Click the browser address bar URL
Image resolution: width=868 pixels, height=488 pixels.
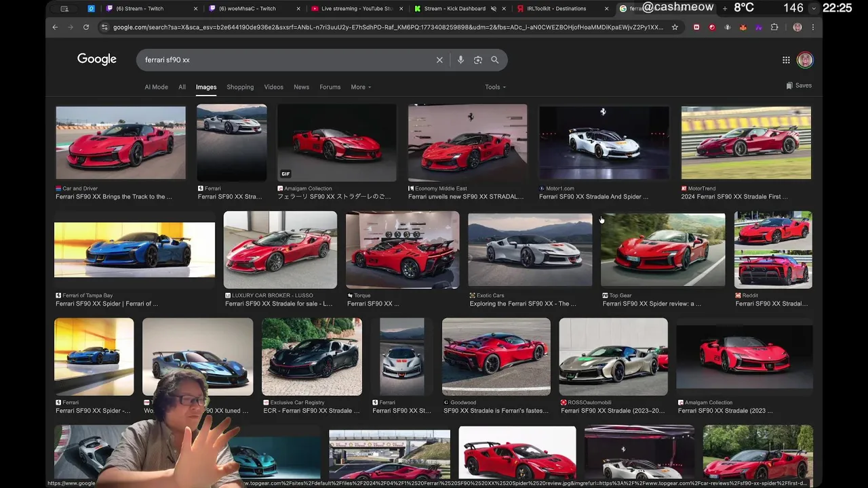[388, 27]
